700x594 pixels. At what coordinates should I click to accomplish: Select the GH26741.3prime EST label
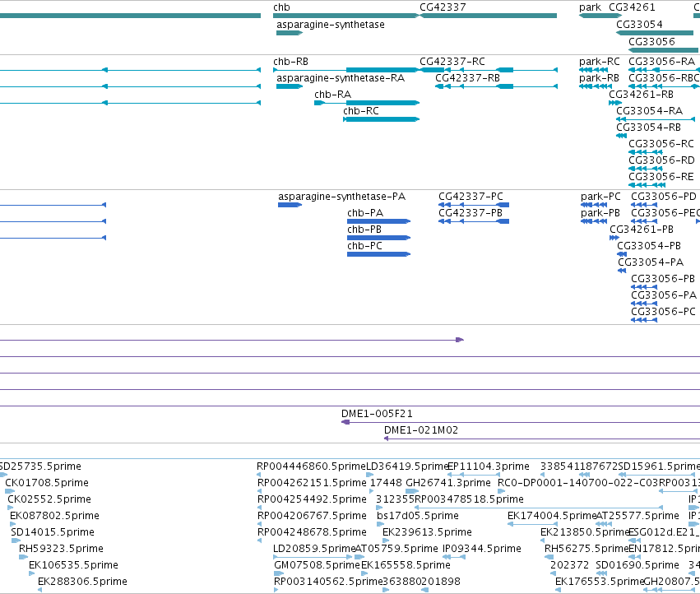448,483
